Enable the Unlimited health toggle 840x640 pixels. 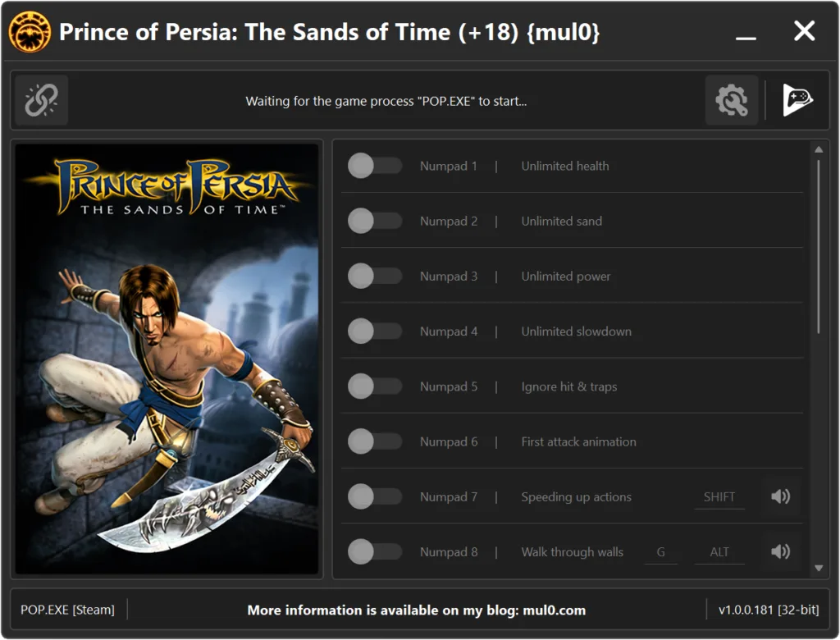point(375,166)
